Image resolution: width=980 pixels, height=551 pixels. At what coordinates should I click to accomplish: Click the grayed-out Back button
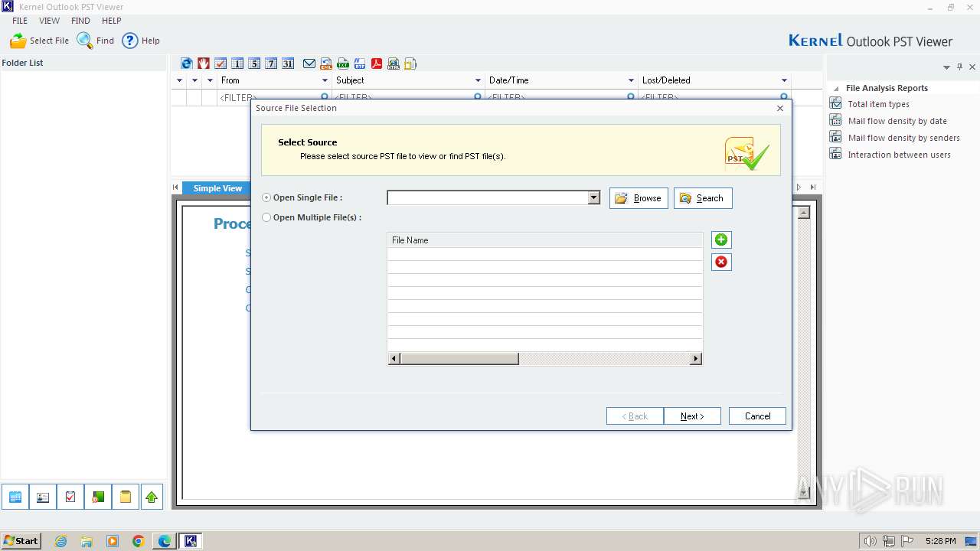coord(635,416)
